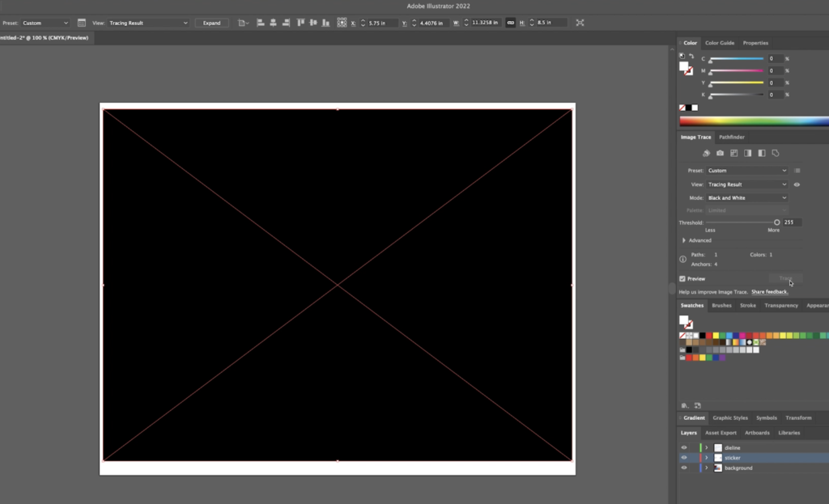Hide the sticker layer
829x504 pixels.
pos(684,458)
